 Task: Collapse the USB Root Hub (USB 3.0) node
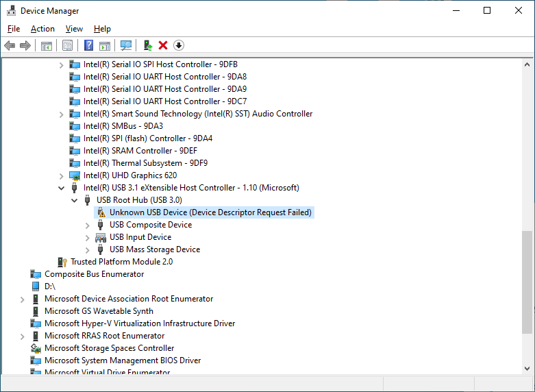point(75,200)
